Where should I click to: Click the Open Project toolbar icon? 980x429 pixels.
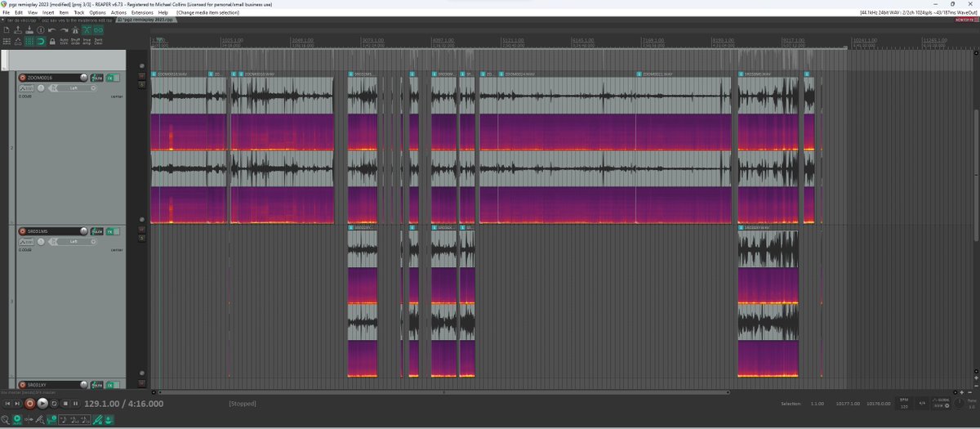pyautogui.click(x=18, y=30)
